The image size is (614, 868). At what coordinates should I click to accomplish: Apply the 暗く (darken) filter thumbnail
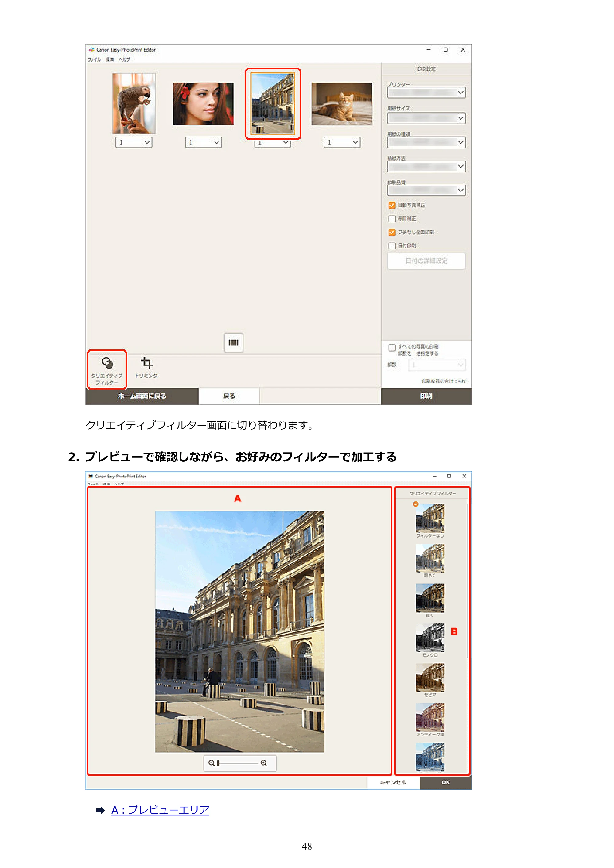[x=430, y=598]
